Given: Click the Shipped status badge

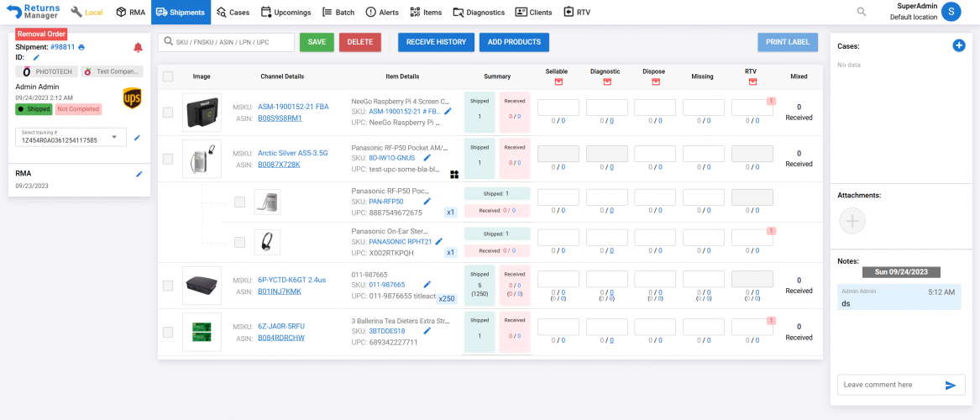Looking at the screenshot, I should pos(34,108).
